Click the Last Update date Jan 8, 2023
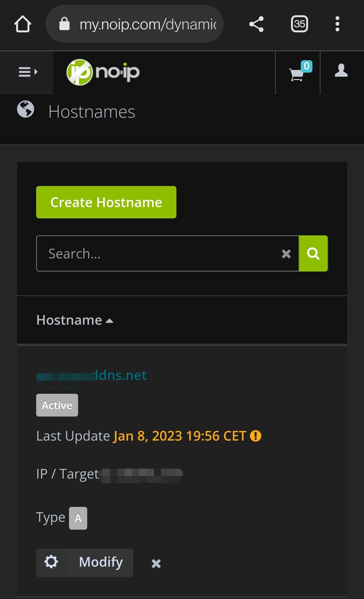Viewport: 364px width, 599px height. pos(180,436)
